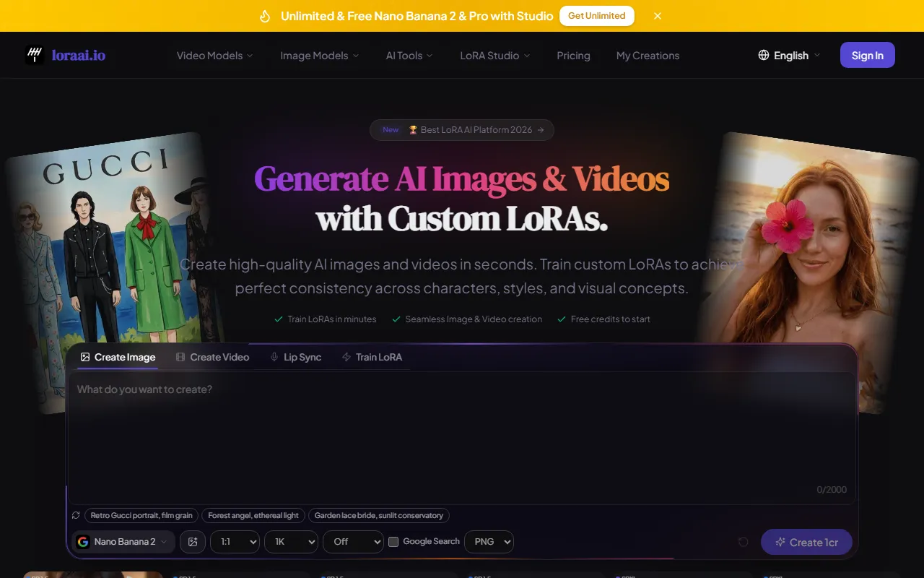The width and height of the screenshot is (924, 578).
Task: Open the PNG format dropdown
Action: coord(489,542)
